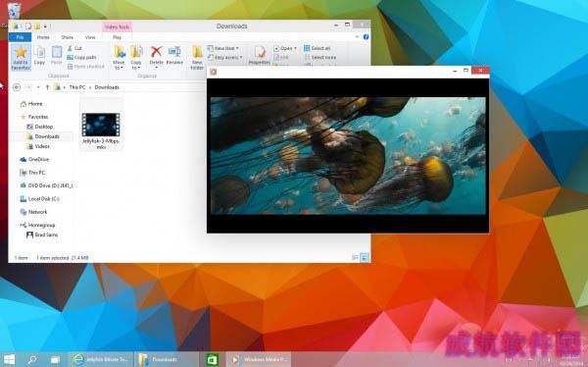
Task: Open the New item dropdown
Action: coord(223,48)
